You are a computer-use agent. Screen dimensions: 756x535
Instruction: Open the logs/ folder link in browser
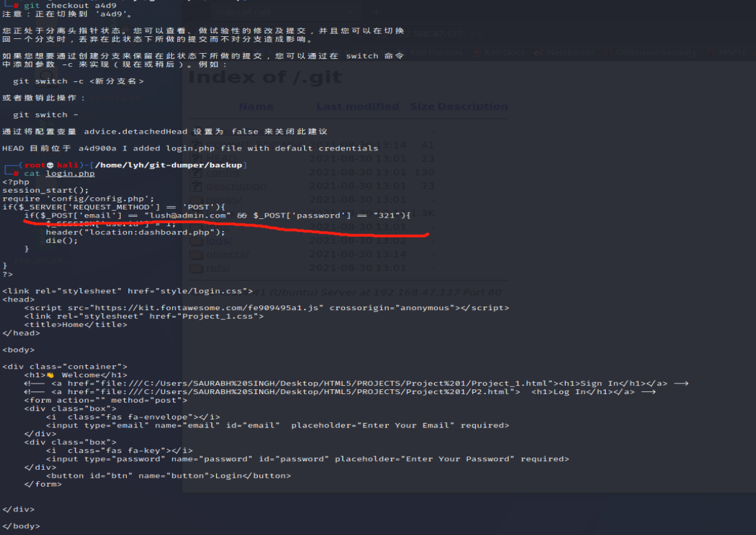(x=219, y=240)
